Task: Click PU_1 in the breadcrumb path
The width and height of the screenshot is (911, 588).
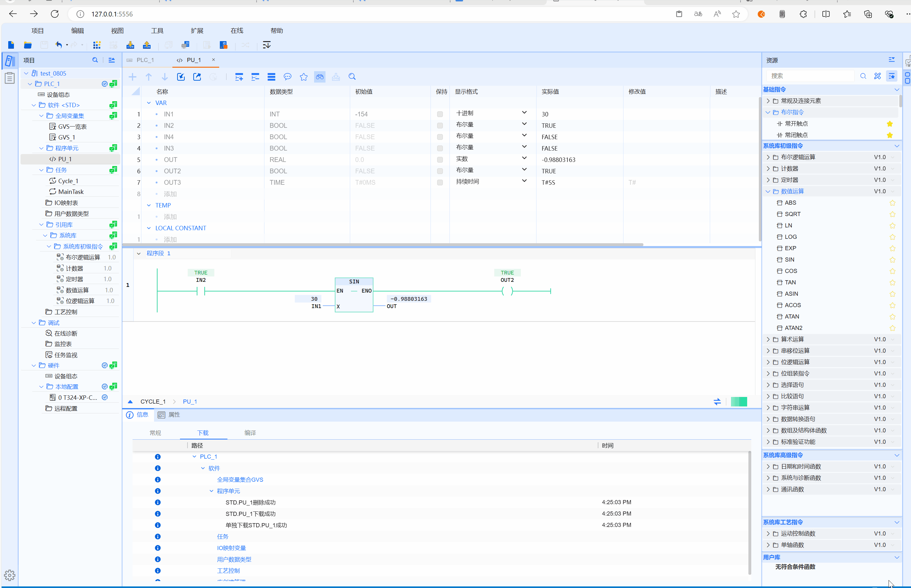Action: click(190, 402)
